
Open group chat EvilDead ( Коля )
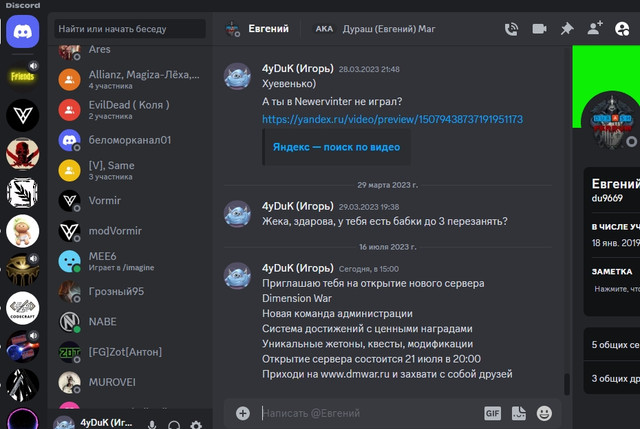[x=130, y=109]
